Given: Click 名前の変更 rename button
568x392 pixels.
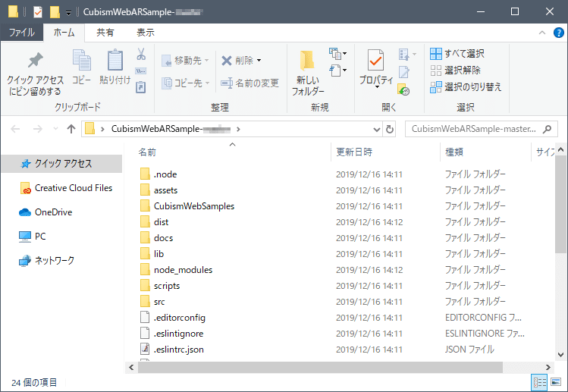Looking at the screenshot, I should click(250, 83).
